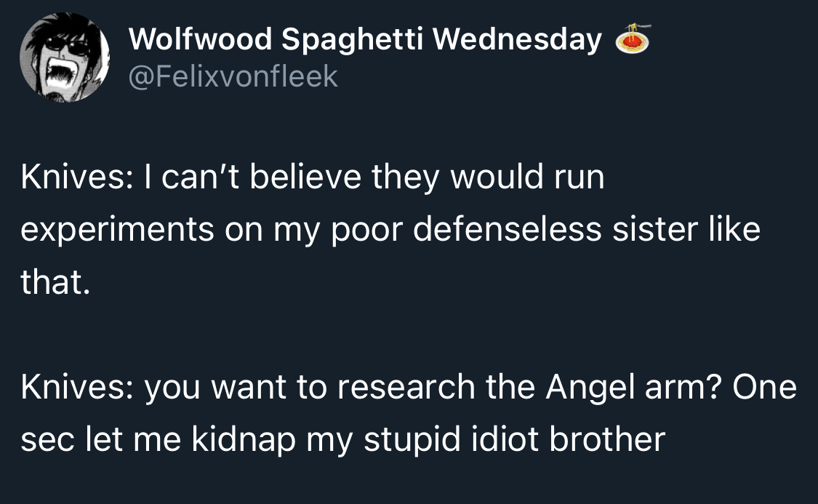The height and width of the screenshot is (504, 818).
Task: Click the spaghetti emoji beside the display name
Action: (x=632, y=40)
